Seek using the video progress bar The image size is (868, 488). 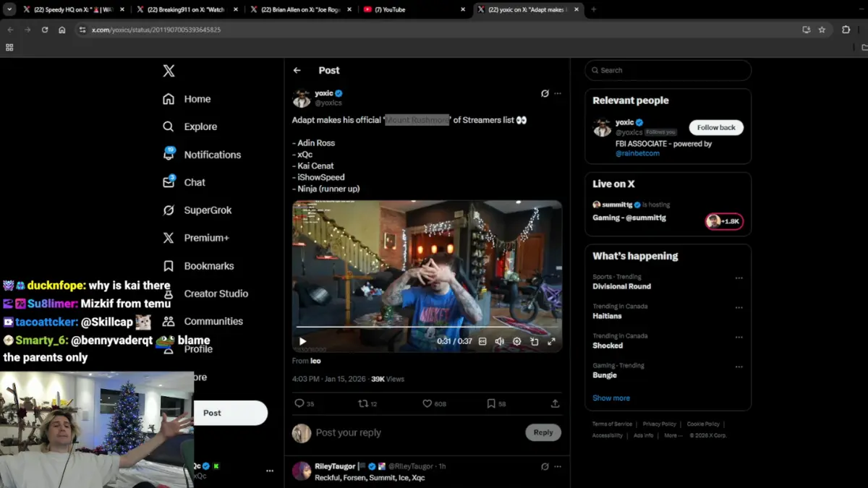coord(427,328)
